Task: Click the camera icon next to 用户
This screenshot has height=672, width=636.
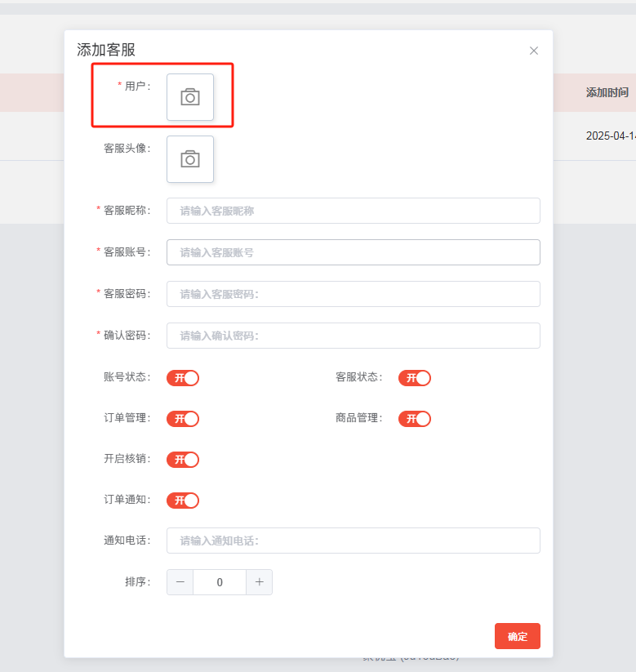Action: tap(190, 97)
